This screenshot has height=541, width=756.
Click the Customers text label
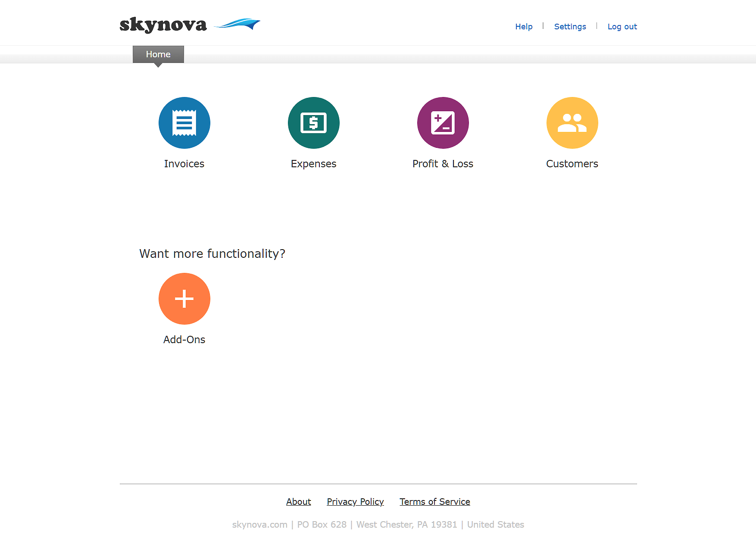tap(572, 164)
